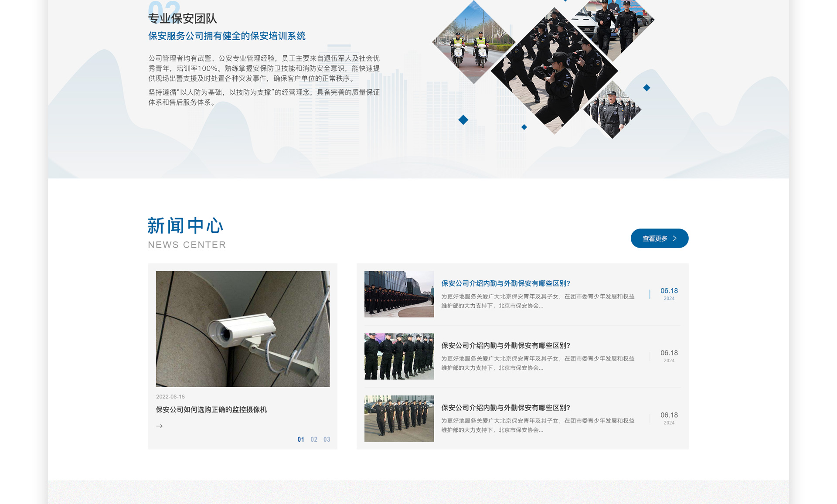Open first news thumbnail of guards lineup
Screen dimensions: 837x504
point(399,294)
